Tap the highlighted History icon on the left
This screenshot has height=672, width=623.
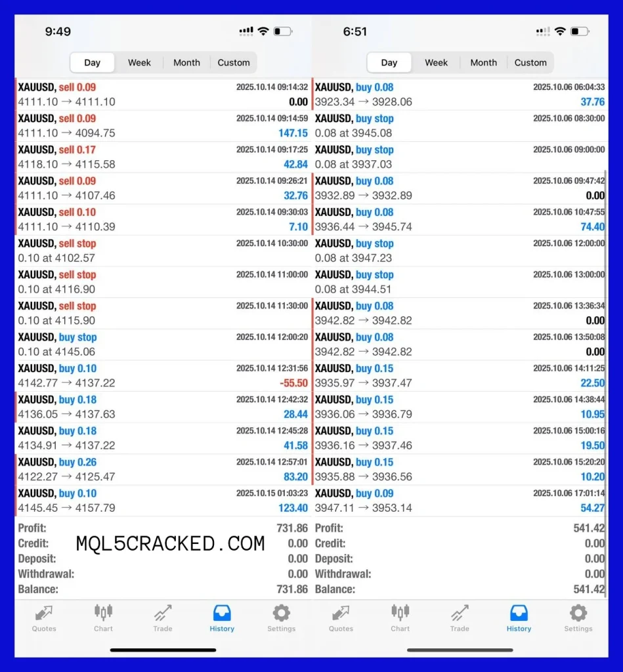(221, 619)
